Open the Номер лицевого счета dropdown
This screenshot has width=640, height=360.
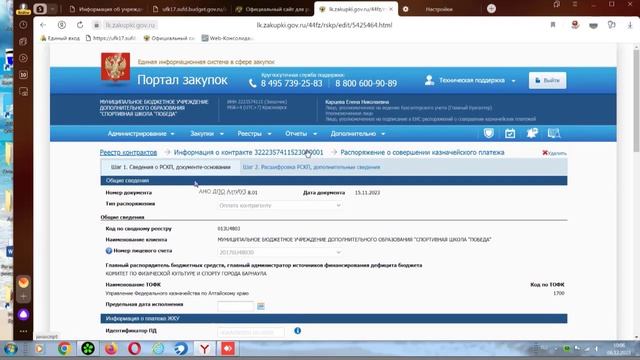point(280,252)
